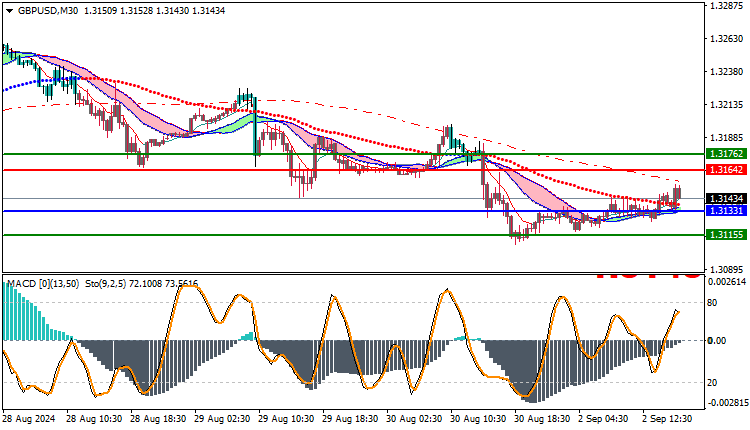The height and width of the screenshot is (430, 750).
Task: Click the 29 Aug 10:30 time label
Action: [286, 419]
